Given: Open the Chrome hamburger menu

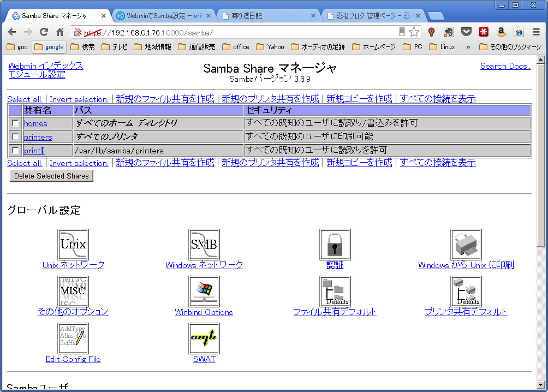Looking at the screenshot, I should point(536,32).
